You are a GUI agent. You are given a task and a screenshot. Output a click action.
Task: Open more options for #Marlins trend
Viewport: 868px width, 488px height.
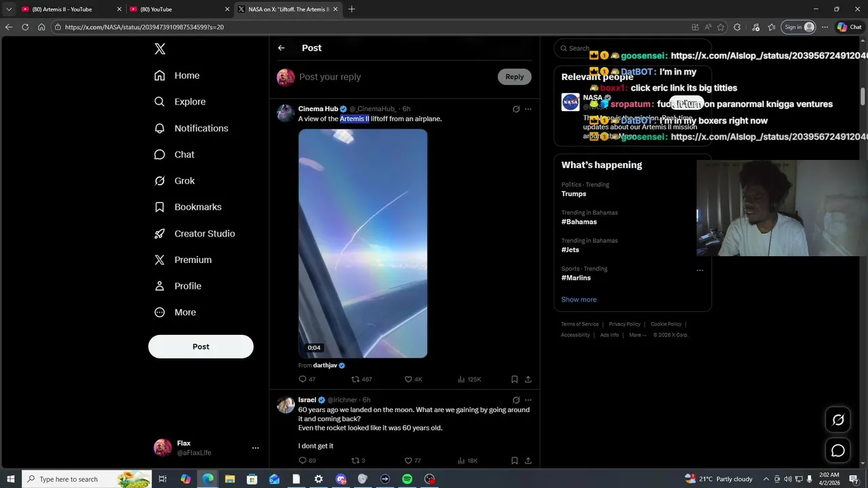tap(700, 270)
